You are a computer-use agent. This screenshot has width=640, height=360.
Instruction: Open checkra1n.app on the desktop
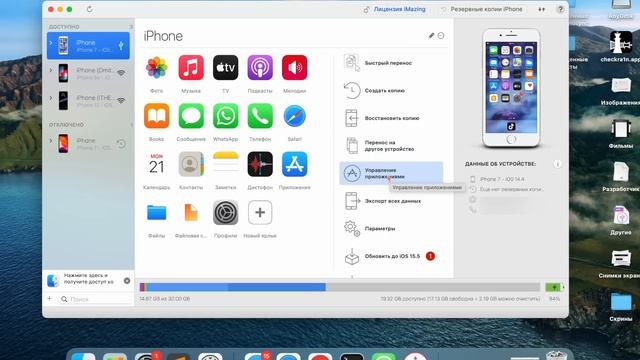(621, 47)
